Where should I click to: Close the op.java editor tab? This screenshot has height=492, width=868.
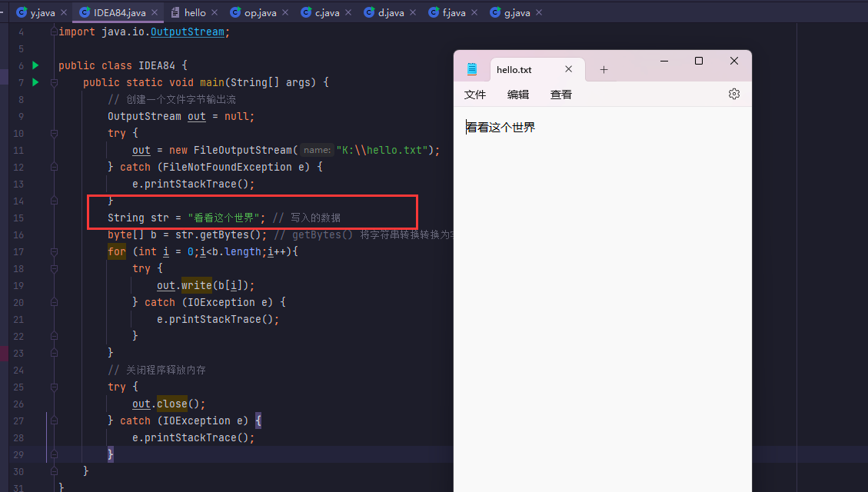[284, 13]
